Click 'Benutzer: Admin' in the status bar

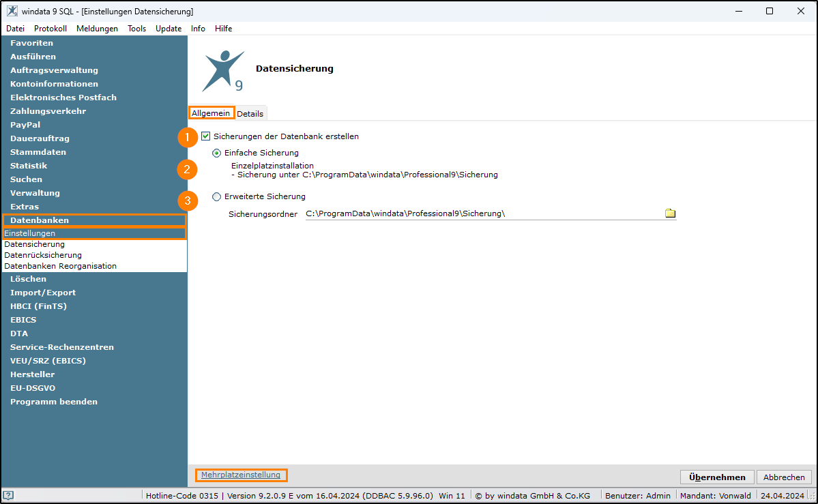(x=637, y=496)
